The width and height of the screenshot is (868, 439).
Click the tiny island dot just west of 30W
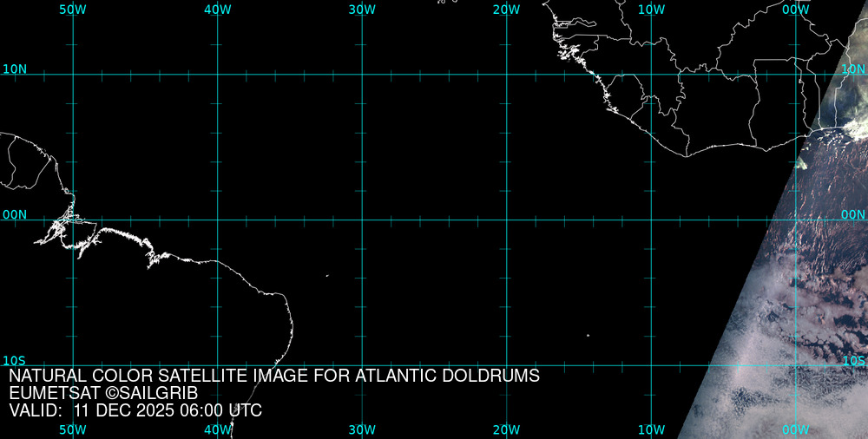(327, 277)
